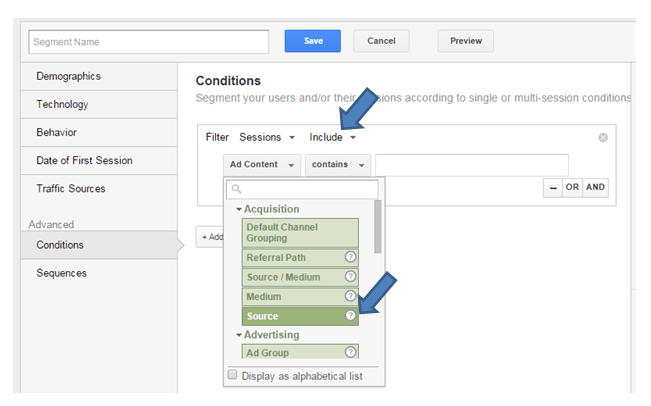Preview the segment
651x406 pixels.
coord(466,41)
